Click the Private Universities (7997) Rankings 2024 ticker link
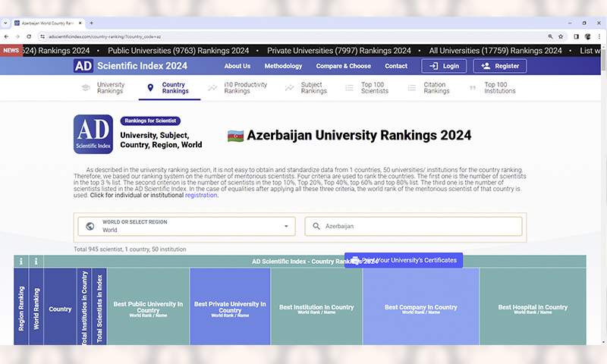 (x=339, y=51)
